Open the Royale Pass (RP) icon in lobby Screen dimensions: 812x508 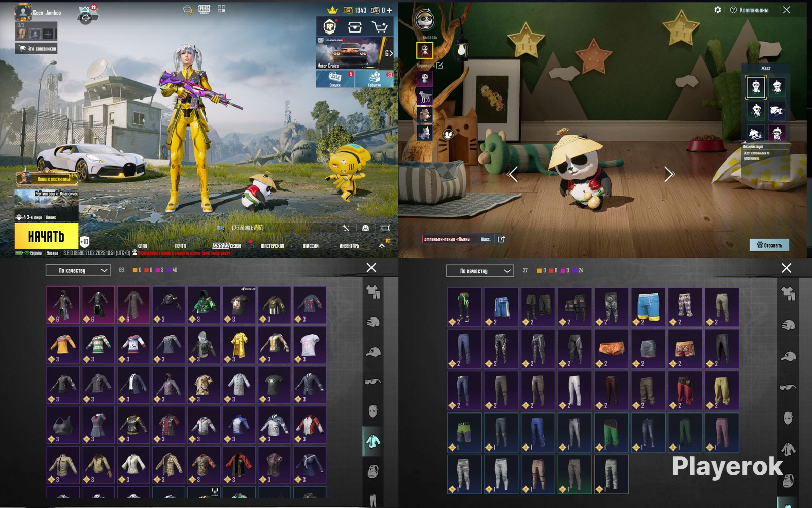click(330, 26)
